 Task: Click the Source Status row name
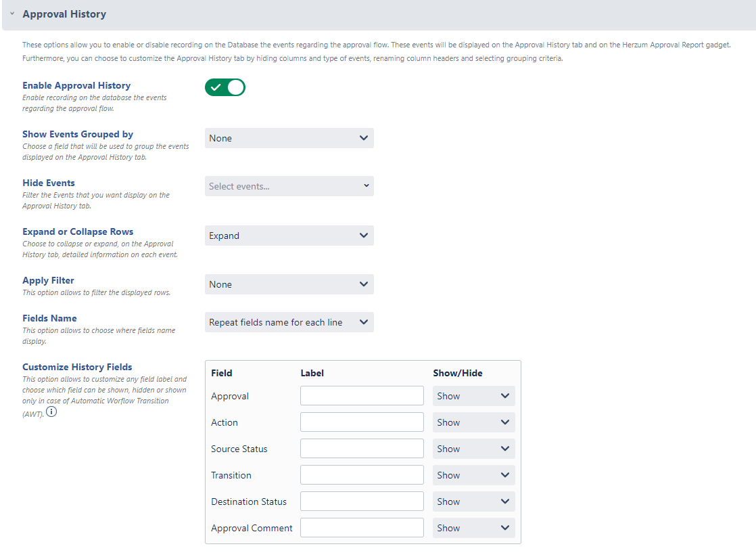[x=239, y=449]
